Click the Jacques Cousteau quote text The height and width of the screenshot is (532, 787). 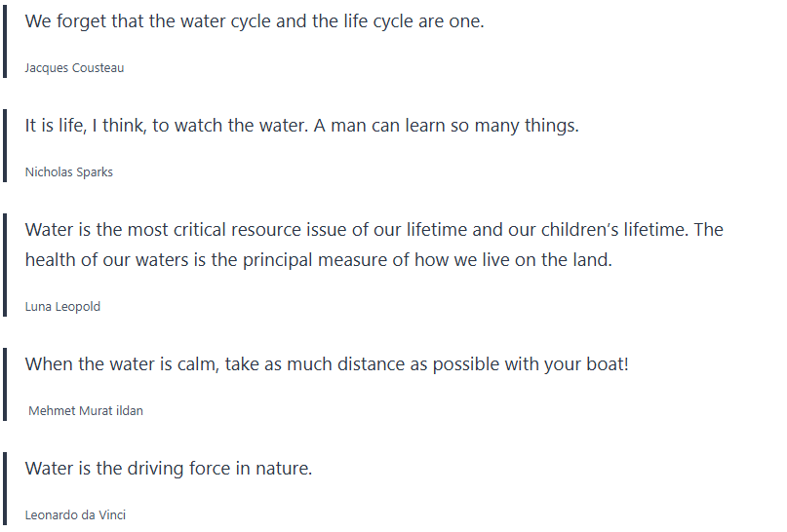coord(254,21)
